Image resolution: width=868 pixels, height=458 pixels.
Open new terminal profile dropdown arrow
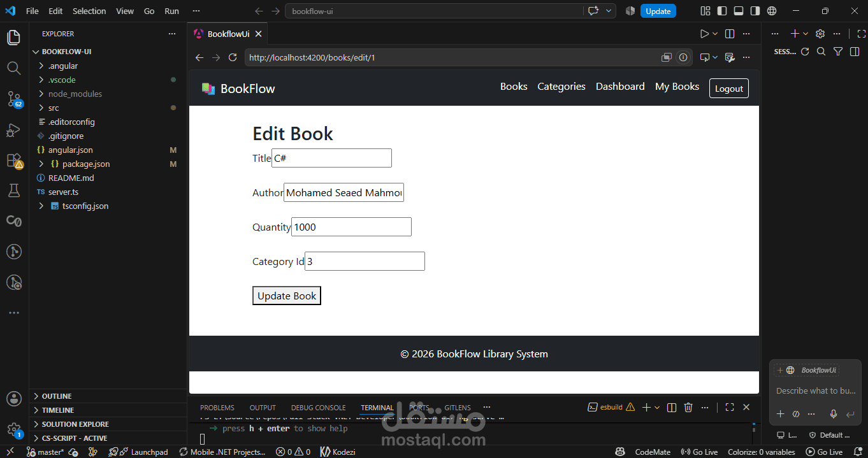657,407
